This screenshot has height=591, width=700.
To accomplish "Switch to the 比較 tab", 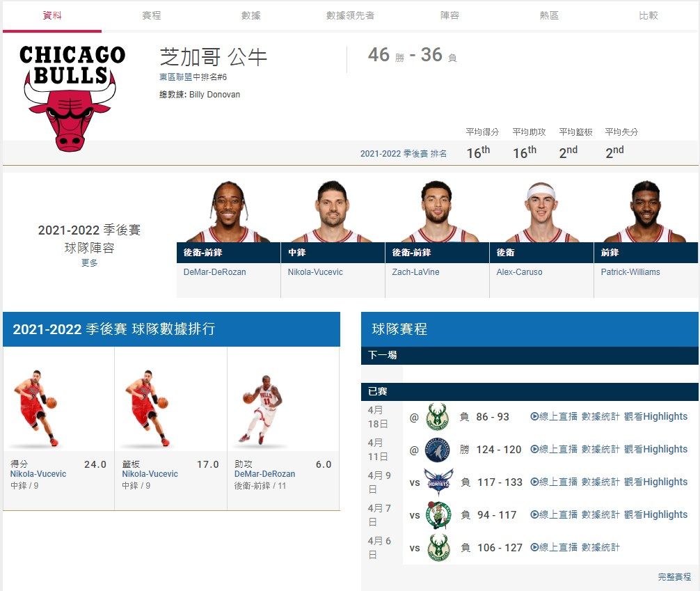I will point(649,15).
